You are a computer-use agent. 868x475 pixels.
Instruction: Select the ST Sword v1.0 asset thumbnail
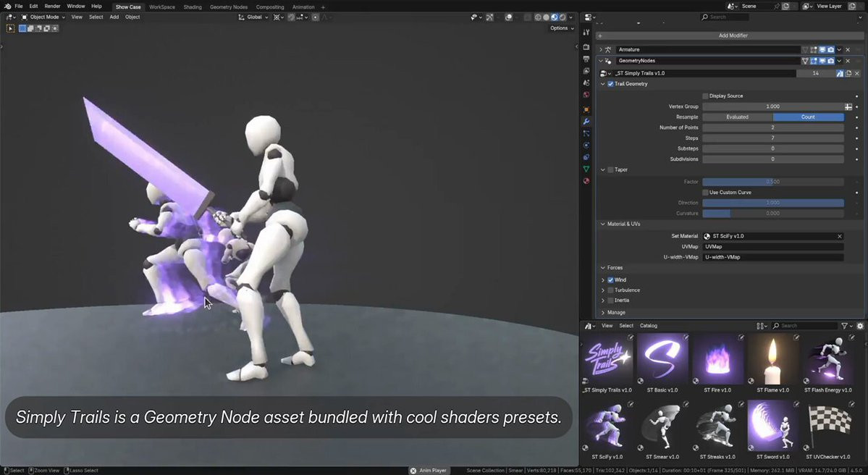point(772,426)
